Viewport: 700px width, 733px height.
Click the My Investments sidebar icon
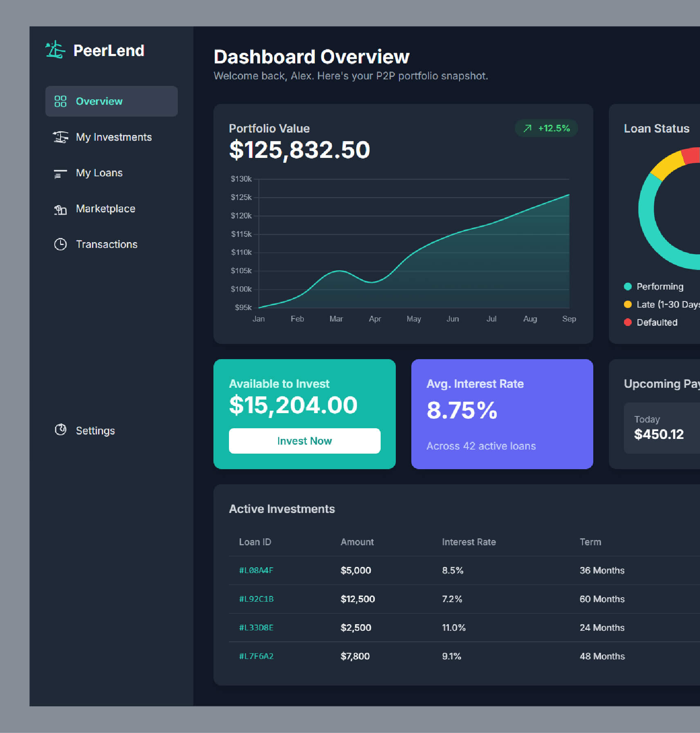tap(61, 137)
